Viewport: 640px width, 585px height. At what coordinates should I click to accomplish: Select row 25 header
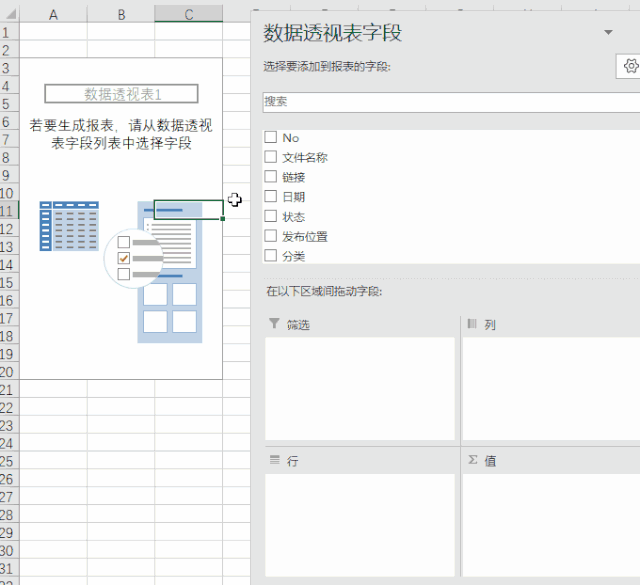[x=9, y=461]
